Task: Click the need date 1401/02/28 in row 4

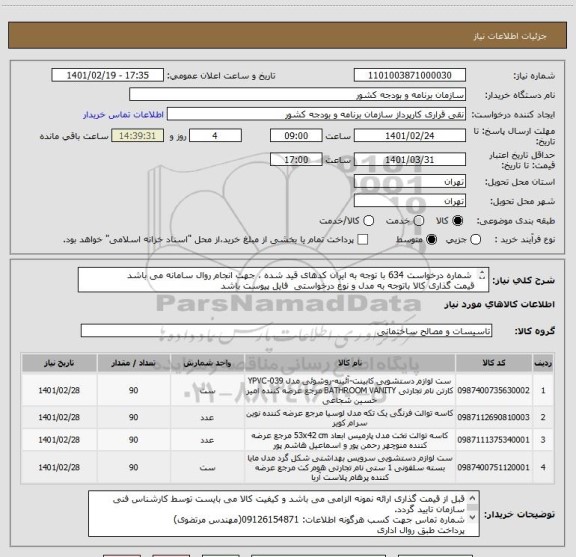Action: (59, 467)
